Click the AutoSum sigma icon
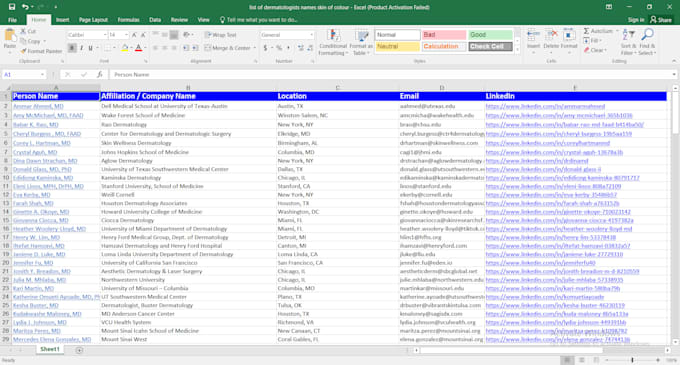Screen dimensions: 680x365 point(586,31)
